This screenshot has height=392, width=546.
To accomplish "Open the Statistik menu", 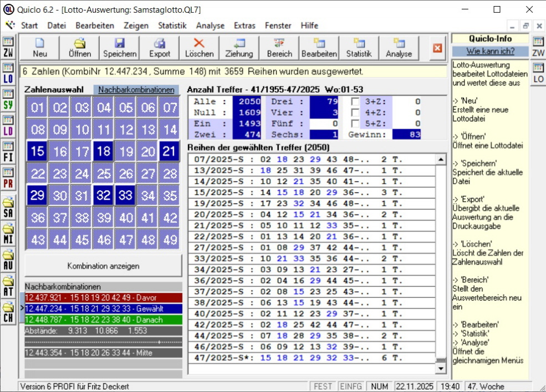I will pos(172,26).
